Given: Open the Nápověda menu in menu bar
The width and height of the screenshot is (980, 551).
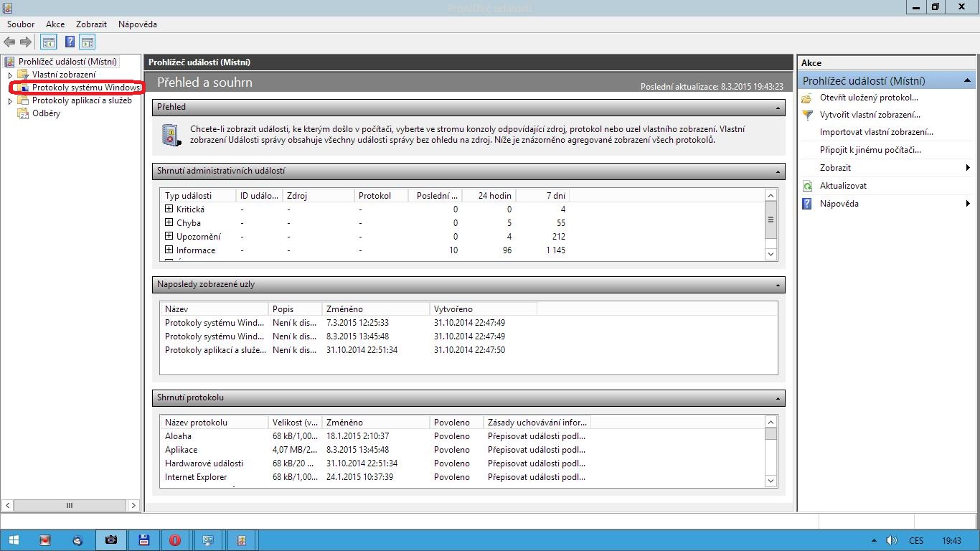Looking at the screenshot, I should [137, 24].
